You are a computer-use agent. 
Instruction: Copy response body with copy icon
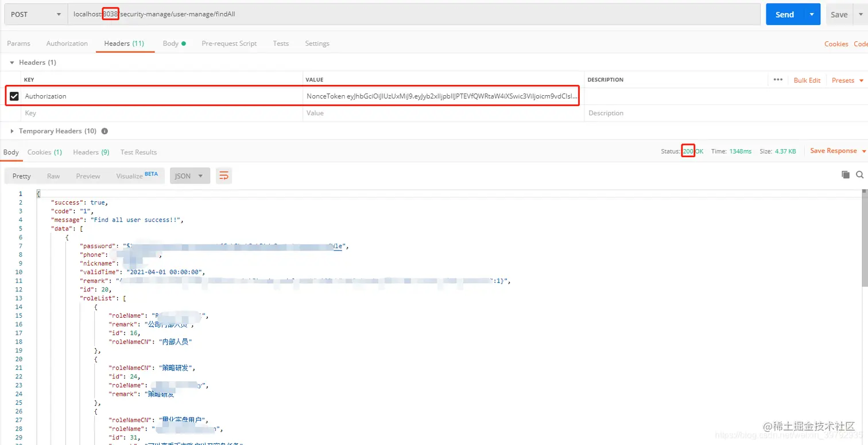coord(845,174)
